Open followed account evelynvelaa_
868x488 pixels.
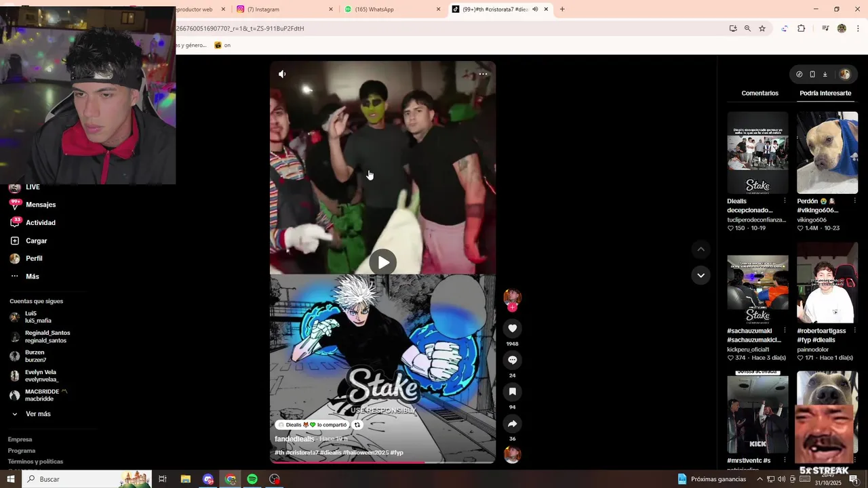[41, 376]
